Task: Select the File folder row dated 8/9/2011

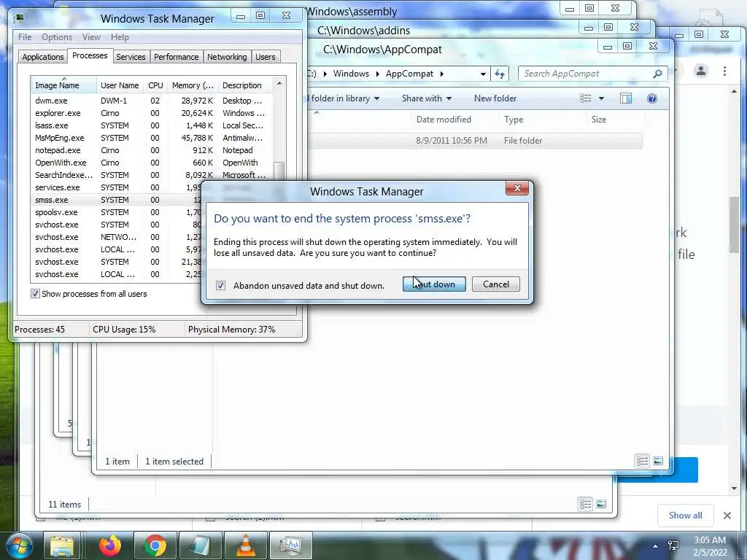Action: click(476, 141)
